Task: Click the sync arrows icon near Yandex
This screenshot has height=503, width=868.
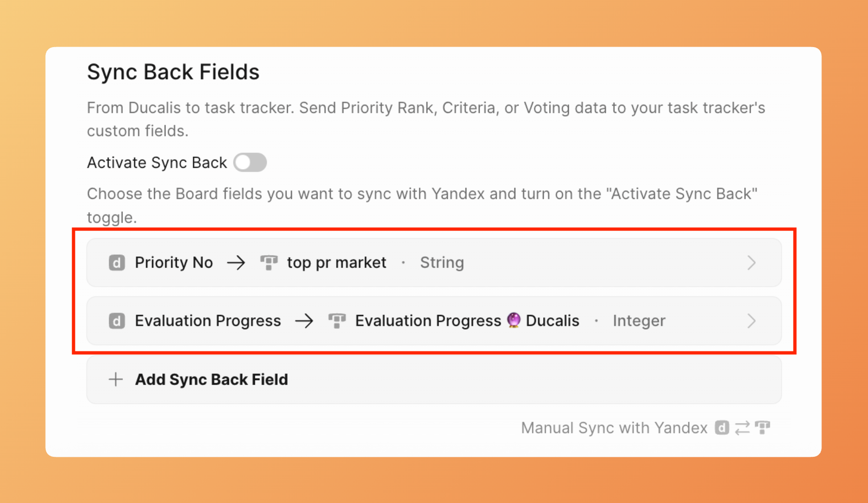Action: click(x=742, y=428)
